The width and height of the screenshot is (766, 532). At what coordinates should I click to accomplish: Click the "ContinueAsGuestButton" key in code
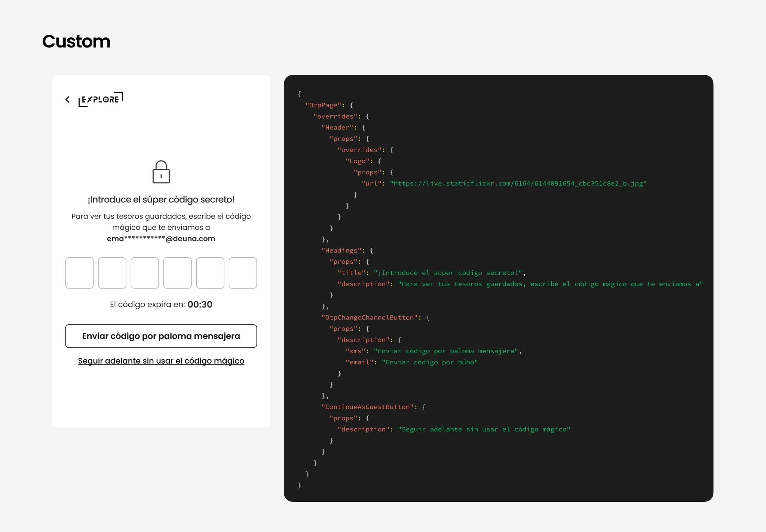368,407
